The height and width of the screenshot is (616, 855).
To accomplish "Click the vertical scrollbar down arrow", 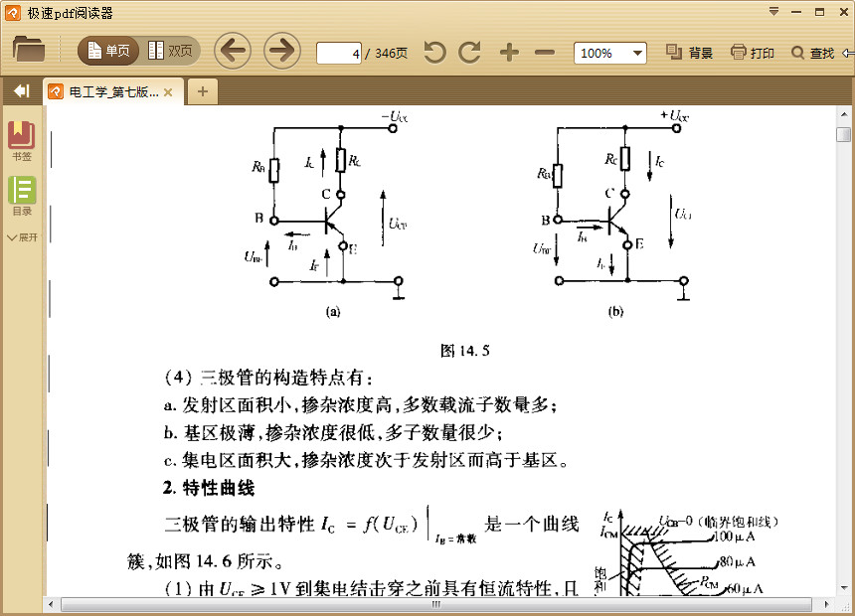I will 843,587.
